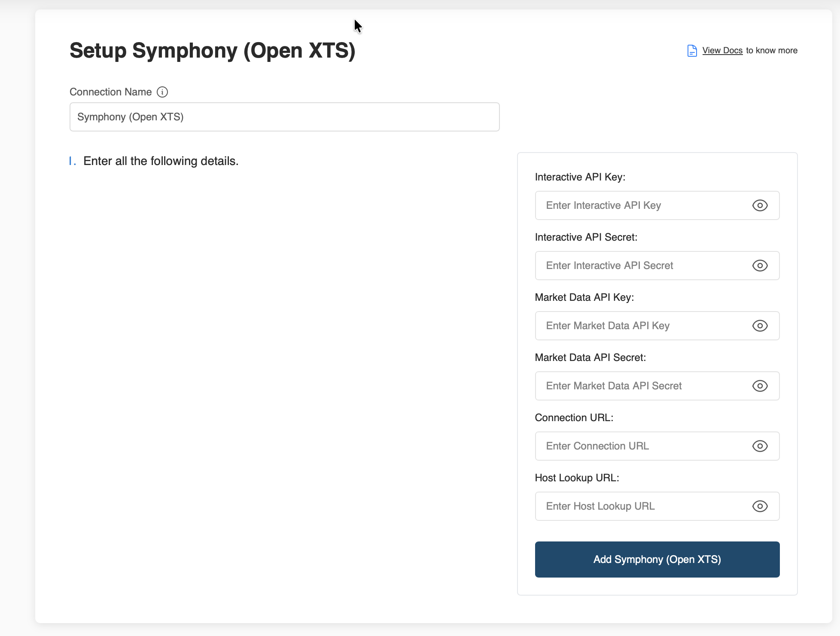The width and height of the screenshot is (840, 636).
Task: Click the Setup Symphony (Open XTS) heading
Action: [x=213, y=51]
